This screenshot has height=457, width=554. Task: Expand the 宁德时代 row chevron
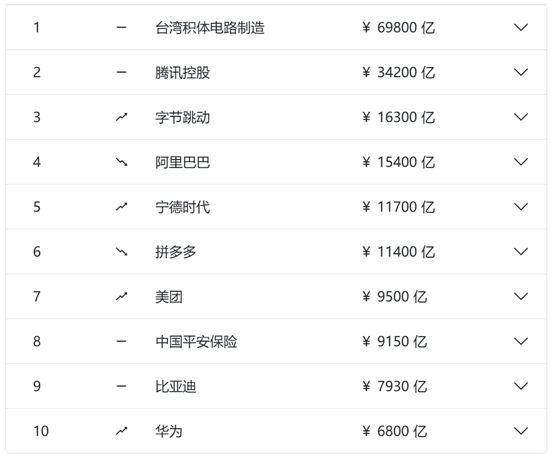521,207
